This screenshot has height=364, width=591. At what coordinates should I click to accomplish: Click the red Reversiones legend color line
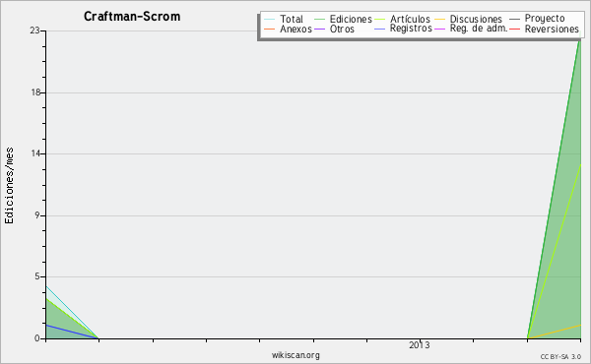(x=514, y=29)
